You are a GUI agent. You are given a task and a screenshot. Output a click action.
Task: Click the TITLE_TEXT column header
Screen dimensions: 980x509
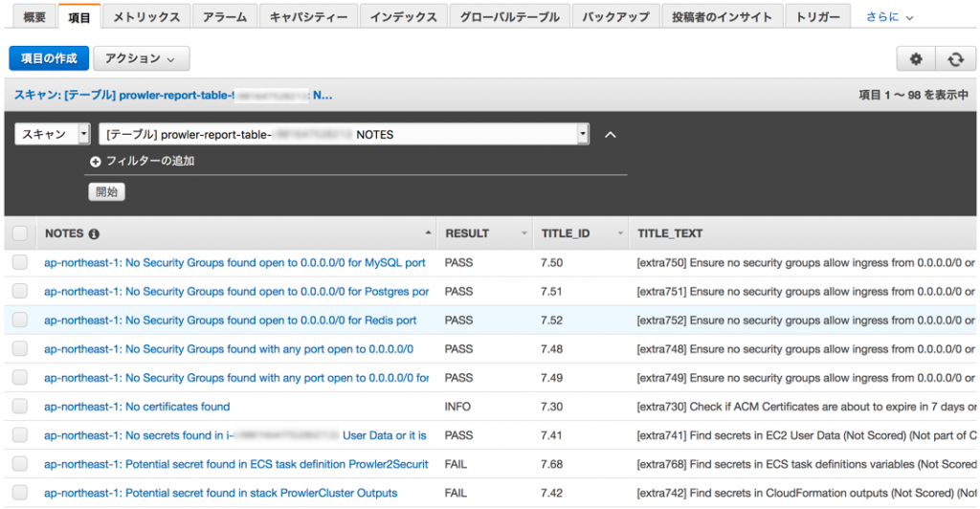(670, 233)
